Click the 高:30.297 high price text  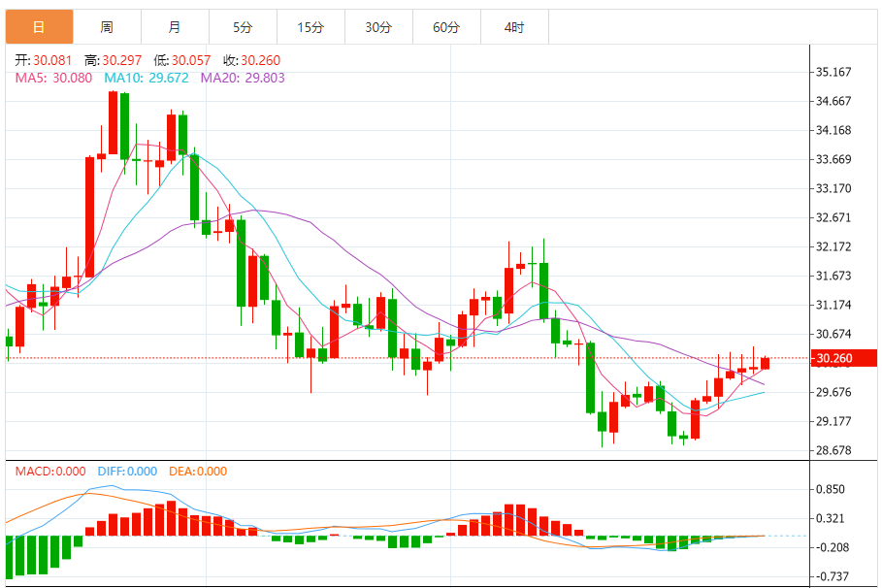click(114, 60)
